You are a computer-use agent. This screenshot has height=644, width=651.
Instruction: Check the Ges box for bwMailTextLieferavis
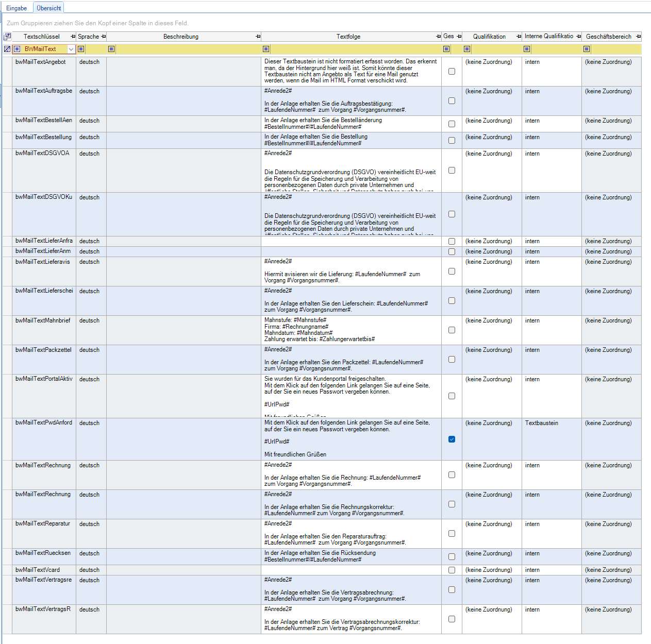tap(452, 272)
